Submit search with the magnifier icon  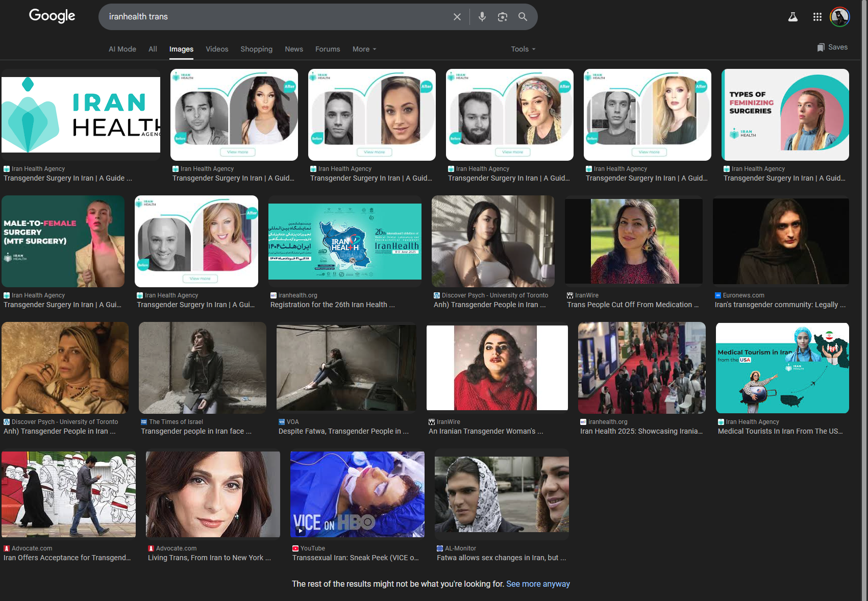(523, 17)
